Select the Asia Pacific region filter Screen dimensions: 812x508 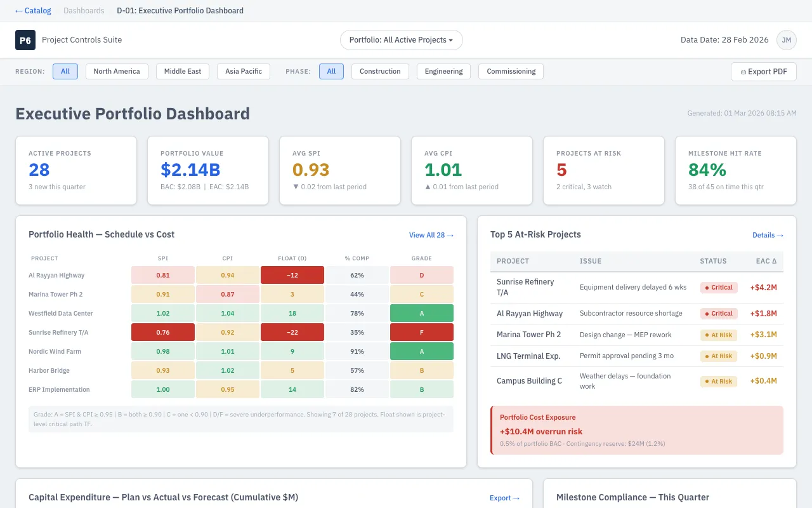(243, 71)
